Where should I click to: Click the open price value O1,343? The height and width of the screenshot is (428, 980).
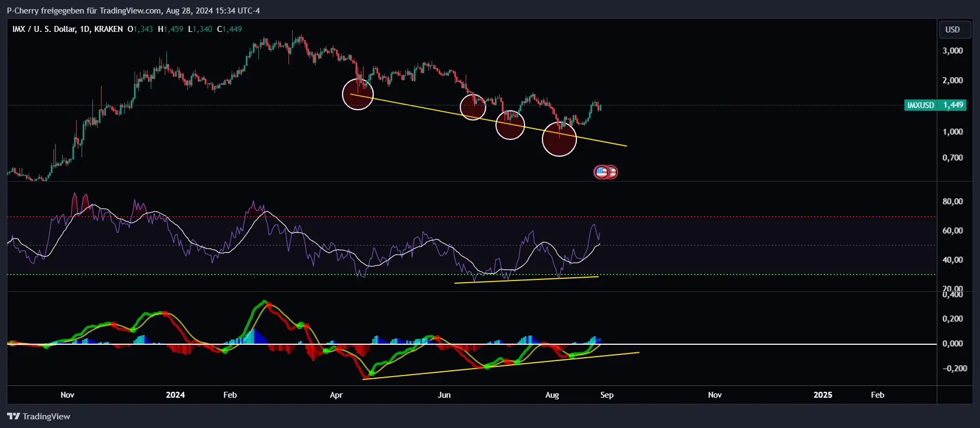tap(140, 29)
